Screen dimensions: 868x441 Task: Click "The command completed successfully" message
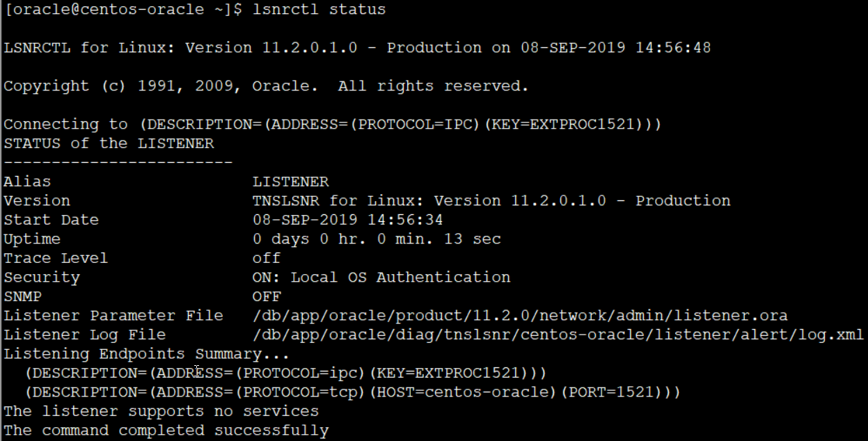[x=166, y=431]
